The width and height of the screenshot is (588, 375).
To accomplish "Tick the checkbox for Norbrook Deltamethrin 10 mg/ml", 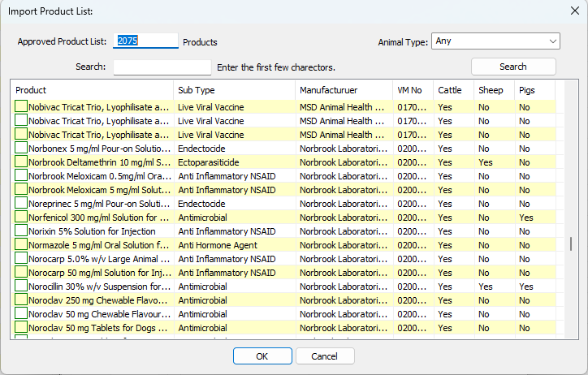I will tap(21, 162).
